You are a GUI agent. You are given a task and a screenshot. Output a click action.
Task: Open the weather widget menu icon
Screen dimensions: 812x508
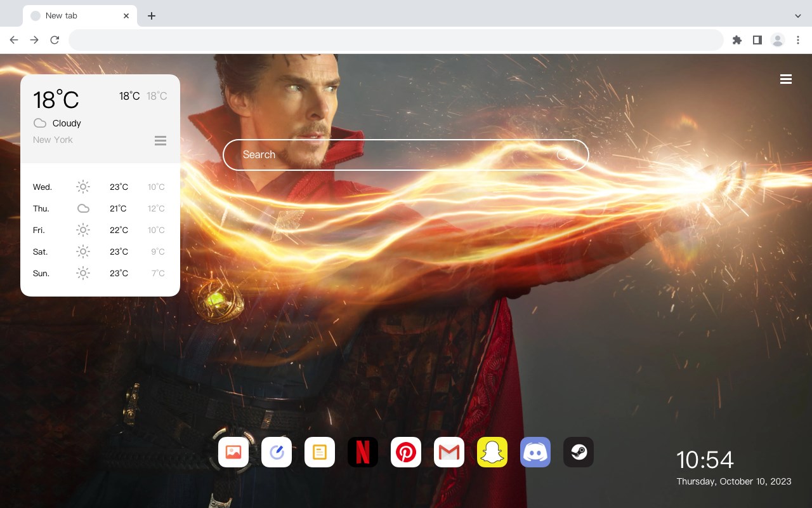coord(160,140)
